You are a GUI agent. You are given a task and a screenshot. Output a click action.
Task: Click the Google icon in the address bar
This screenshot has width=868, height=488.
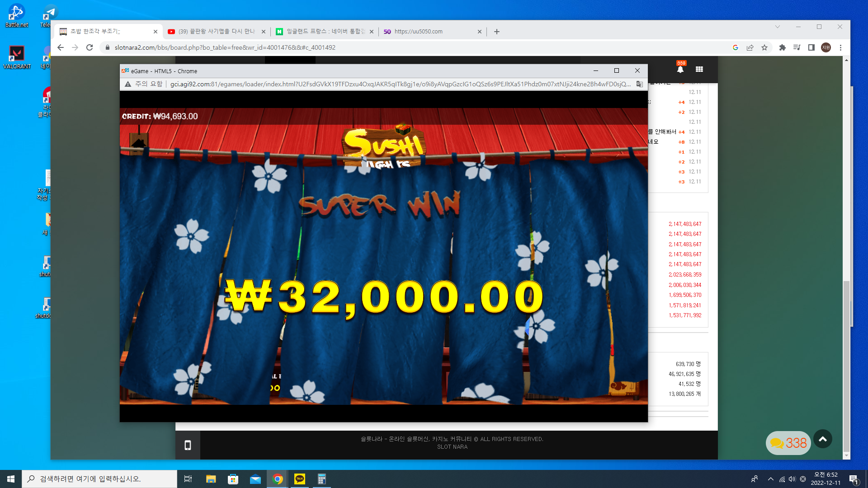click(x=736, y=47)
